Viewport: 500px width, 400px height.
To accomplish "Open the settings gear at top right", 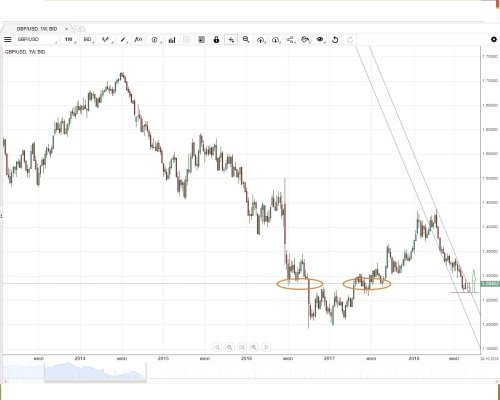I will click(494, 39).
